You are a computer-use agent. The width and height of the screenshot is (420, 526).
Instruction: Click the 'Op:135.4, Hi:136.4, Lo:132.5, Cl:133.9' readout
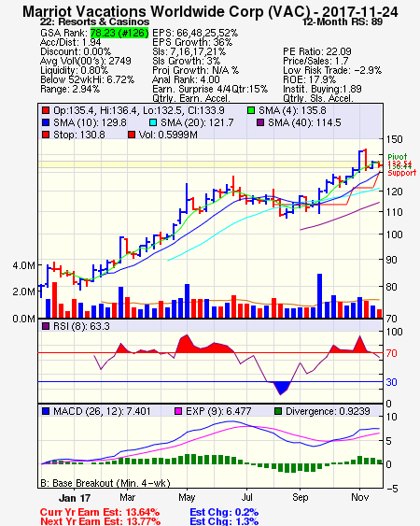(139, 110)
